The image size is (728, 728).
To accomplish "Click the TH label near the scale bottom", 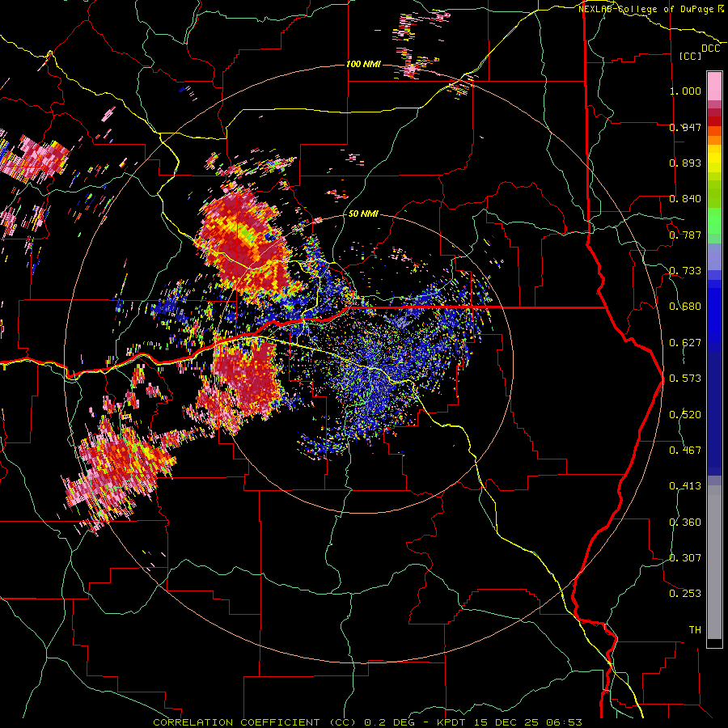I will 695,630.
